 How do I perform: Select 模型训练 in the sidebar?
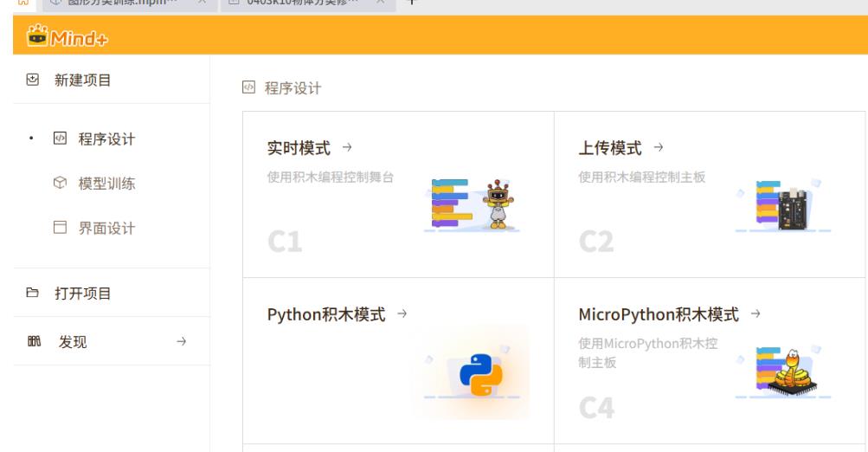click(x=106, y=184)
